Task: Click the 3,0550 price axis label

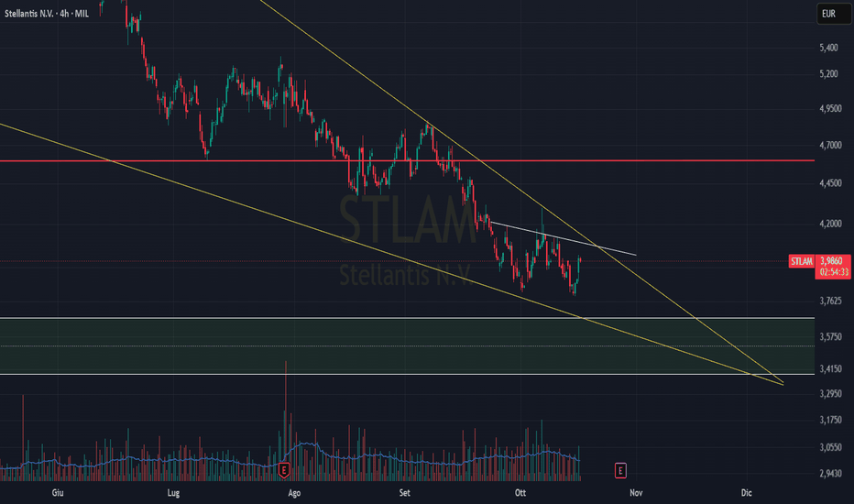Action: tap(830, 447)
